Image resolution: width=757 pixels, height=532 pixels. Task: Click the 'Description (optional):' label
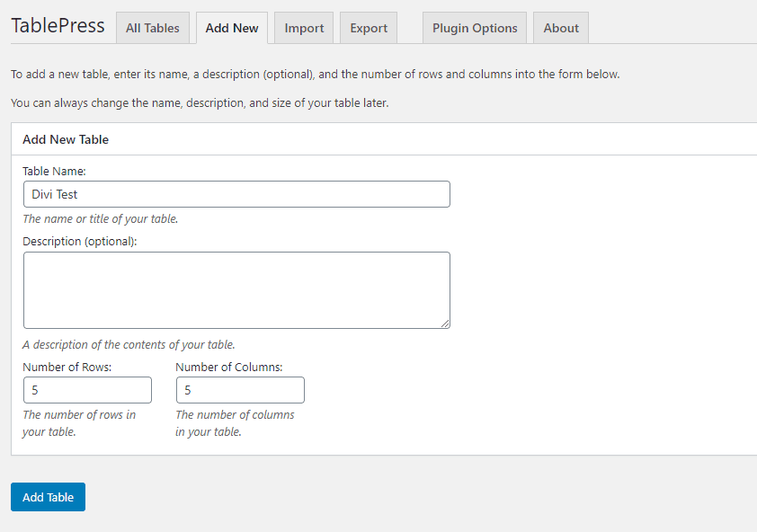click(80, 242)
